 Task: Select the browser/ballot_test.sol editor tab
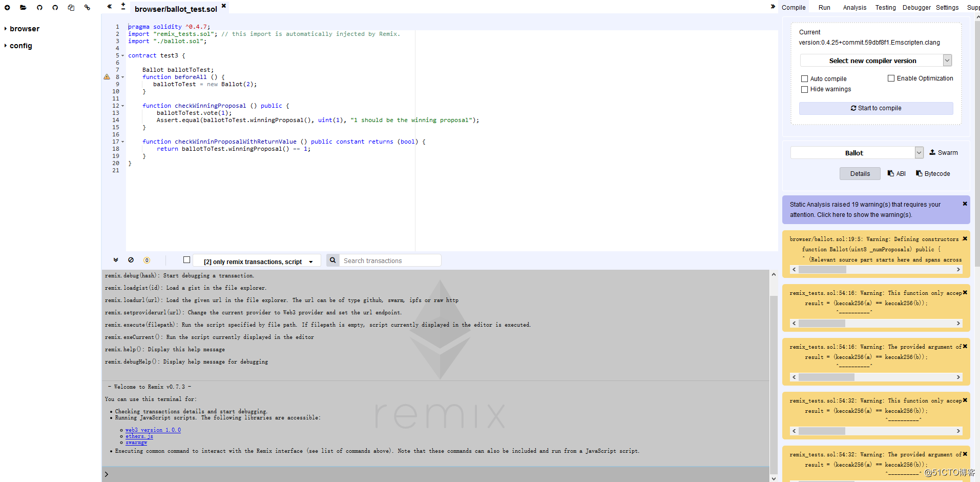(x=176, y=9)
